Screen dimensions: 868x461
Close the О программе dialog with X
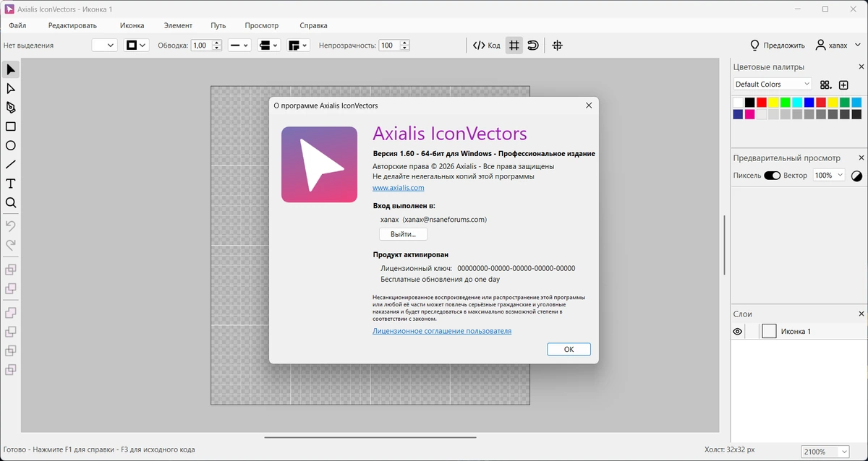point(588,105)
